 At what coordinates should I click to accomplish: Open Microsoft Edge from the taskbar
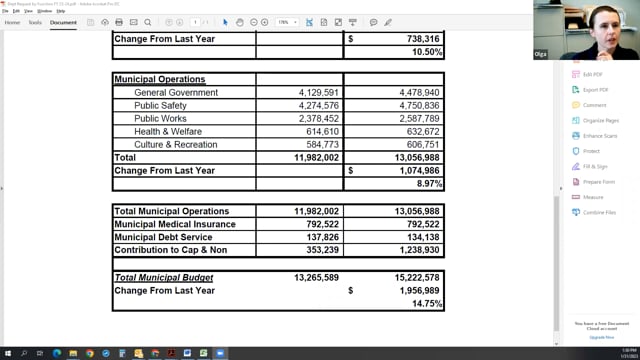57,353
